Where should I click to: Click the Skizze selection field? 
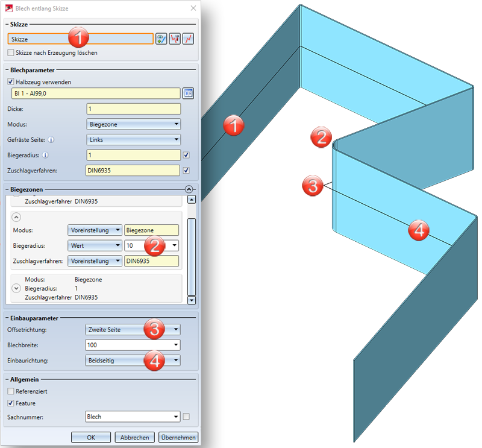pos(80,39)
